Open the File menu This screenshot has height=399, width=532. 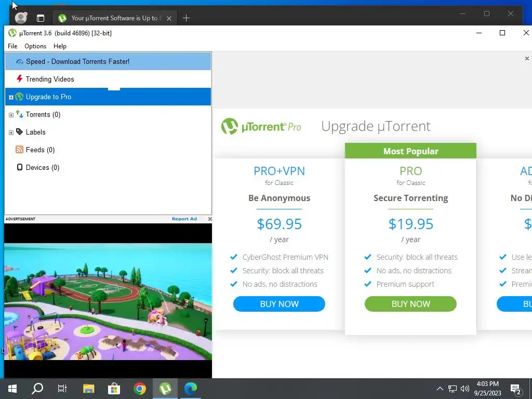[x=12, y=46]
